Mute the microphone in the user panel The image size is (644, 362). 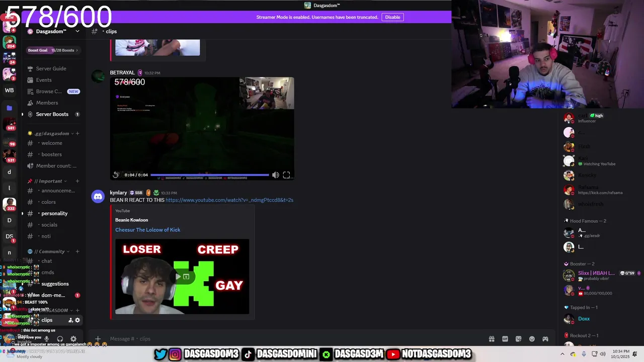pyautogui.click(x=46, y=339)
